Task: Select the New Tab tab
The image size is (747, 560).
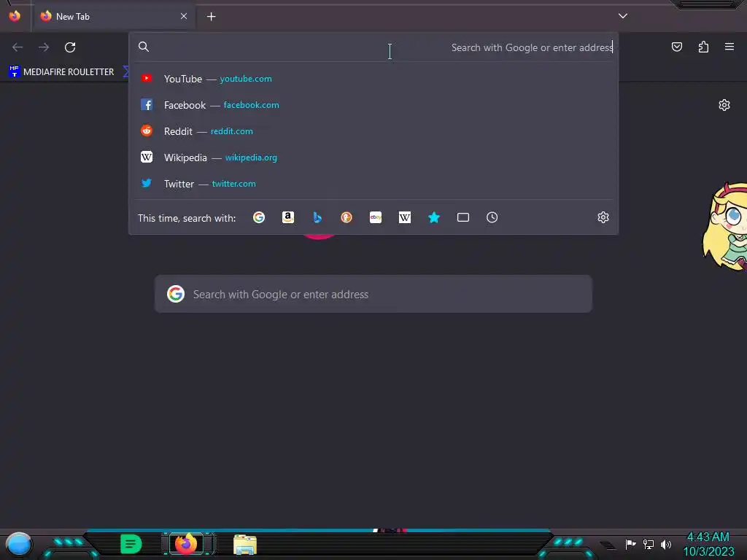Action: pyautogui.click(x=114, y=16)
